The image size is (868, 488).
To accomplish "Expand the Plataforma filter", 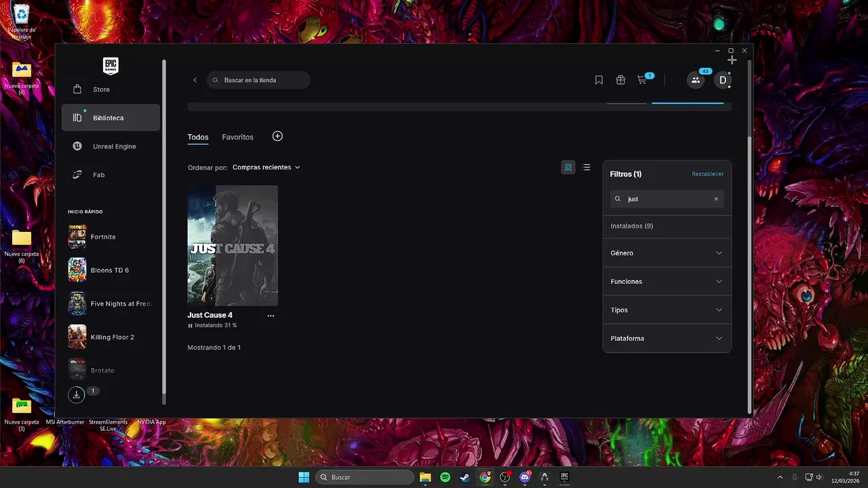I will click(x=667, y=338).
